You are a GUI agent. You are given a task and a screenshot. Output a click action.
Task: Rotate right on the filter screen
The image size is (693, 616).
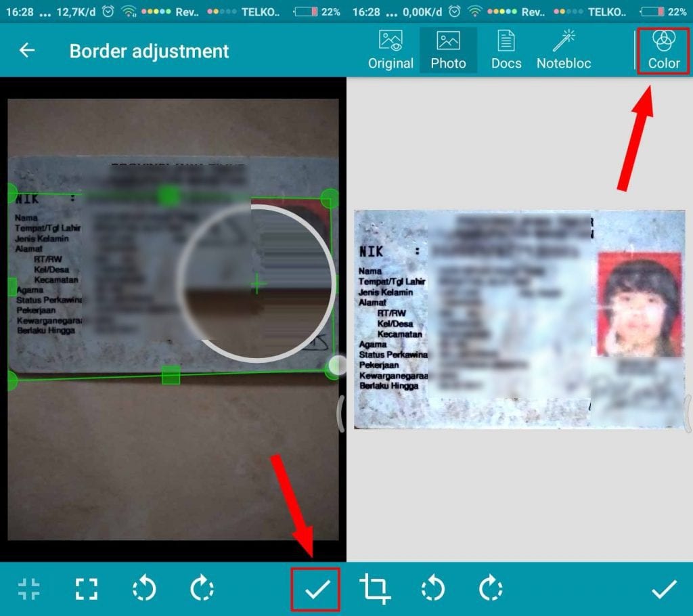pos(491,589)
